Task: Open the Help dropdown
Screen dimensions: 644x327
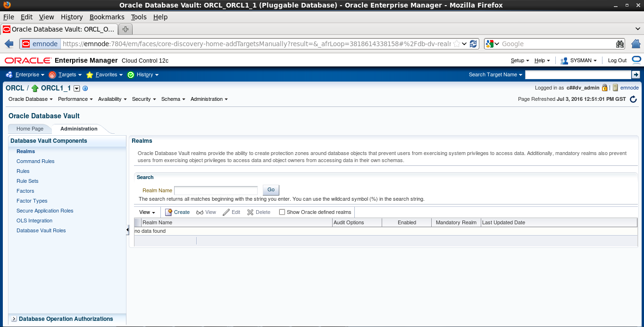Action: (542, 60)
